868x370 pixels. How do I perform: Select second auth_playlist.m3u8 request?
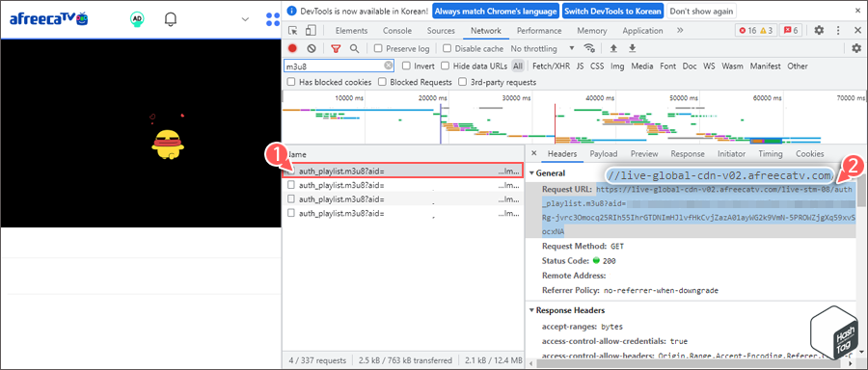pos(402,185)
